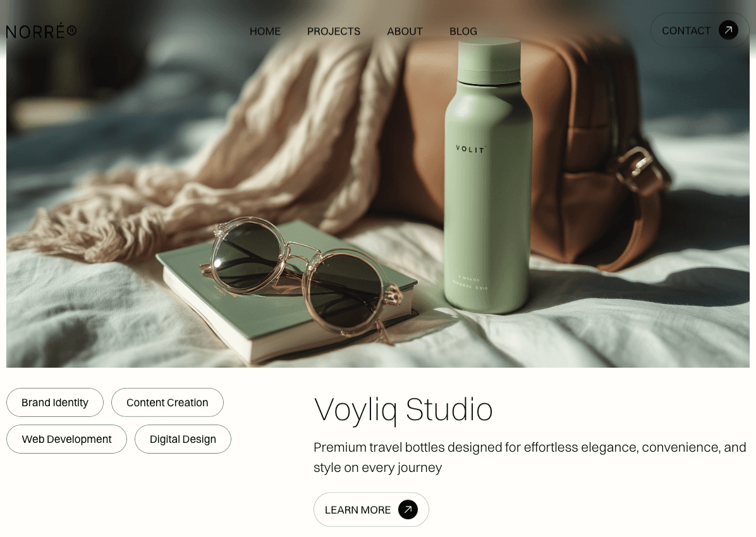Select the Brand Identity tag

tap(55, 402)
